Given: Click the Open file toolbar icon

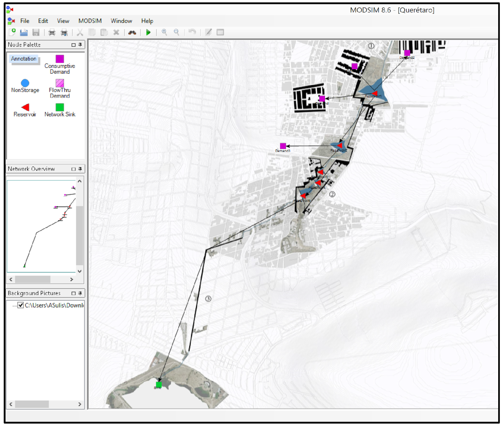Looking at the screenshot, I should pos(24,32).
